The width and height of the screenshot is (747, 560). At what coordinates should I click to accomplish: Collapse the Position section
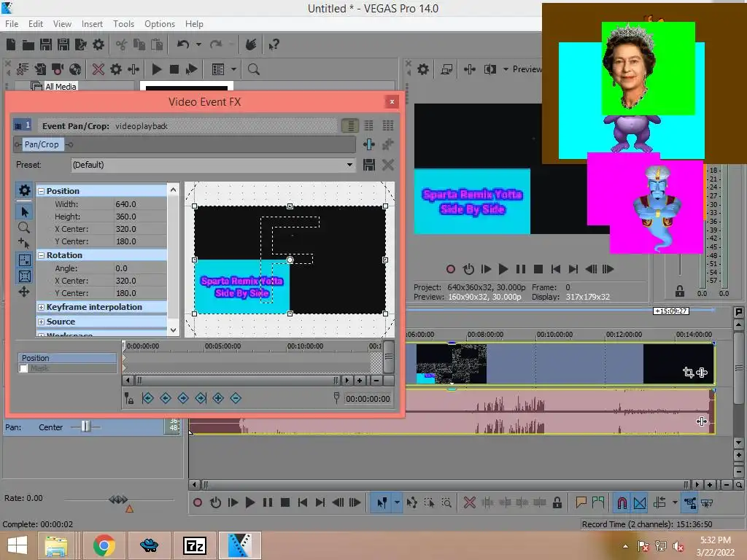(41, 191)
